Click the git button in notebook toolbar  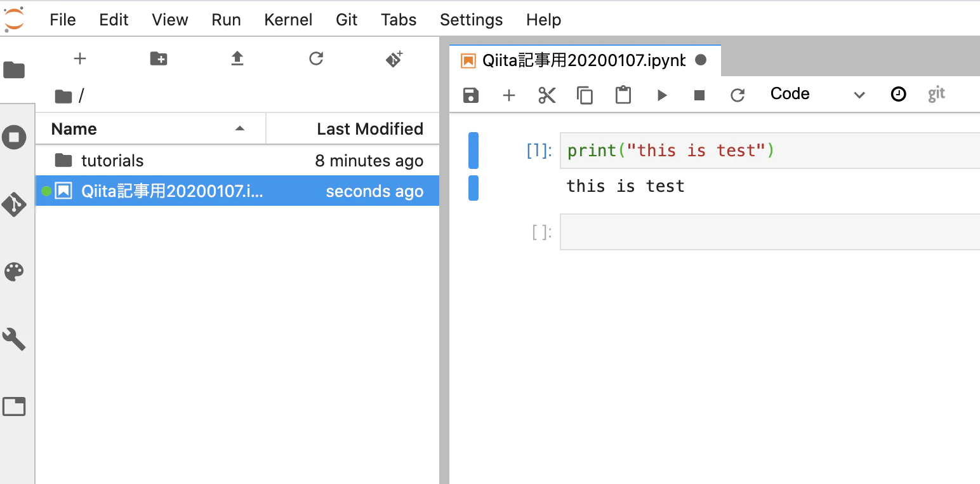[936, 94]
